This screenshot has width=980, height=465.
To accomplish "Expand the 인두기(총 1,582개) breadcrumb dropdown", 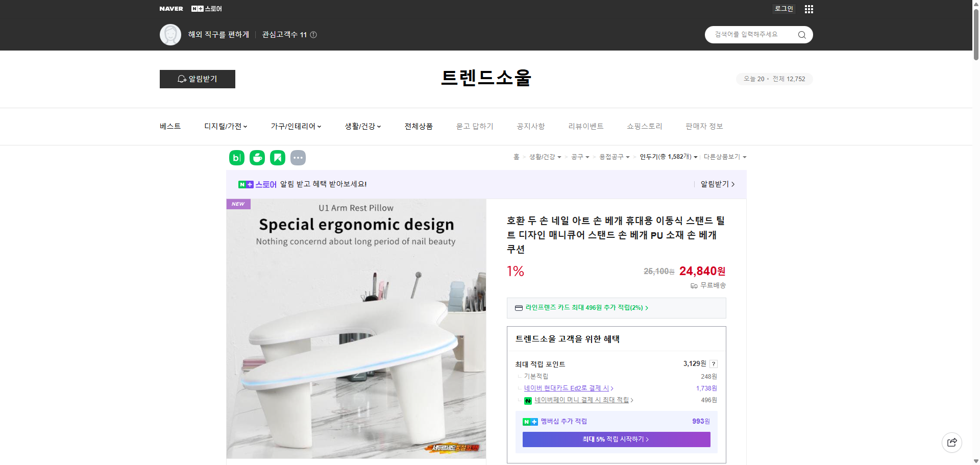I will 669,157.
